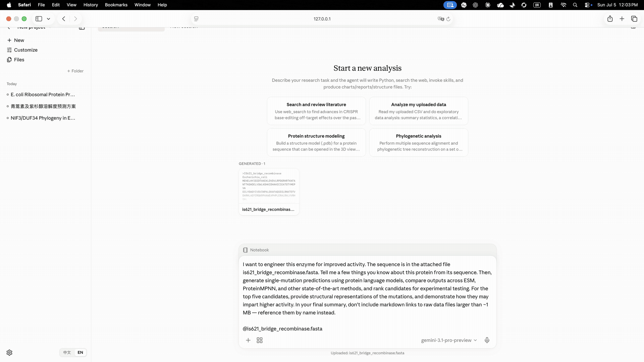Click into the prompt text area

pos(367,296)
